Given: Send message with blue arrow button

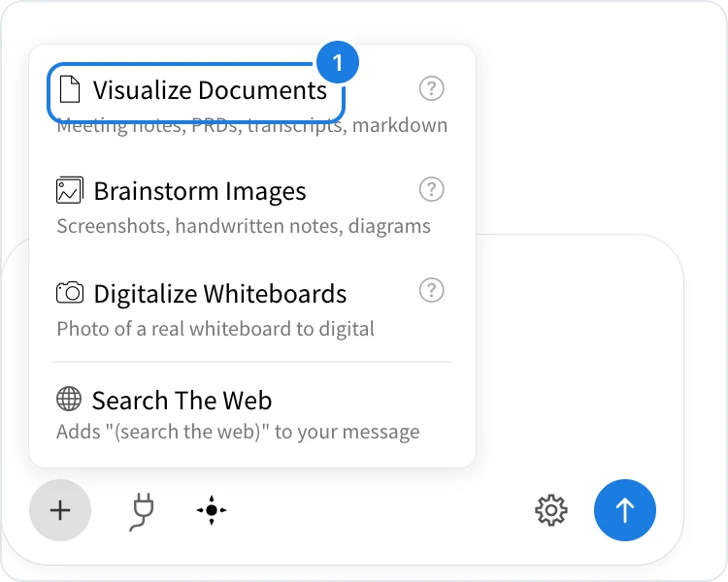Looking at the screenshot, I should (x=625, y=510).
